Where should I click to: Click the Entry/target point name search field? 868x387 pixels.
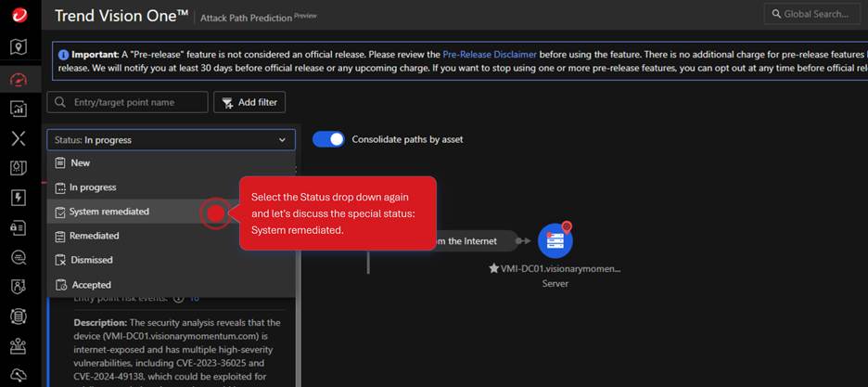(x=127, y=102)
